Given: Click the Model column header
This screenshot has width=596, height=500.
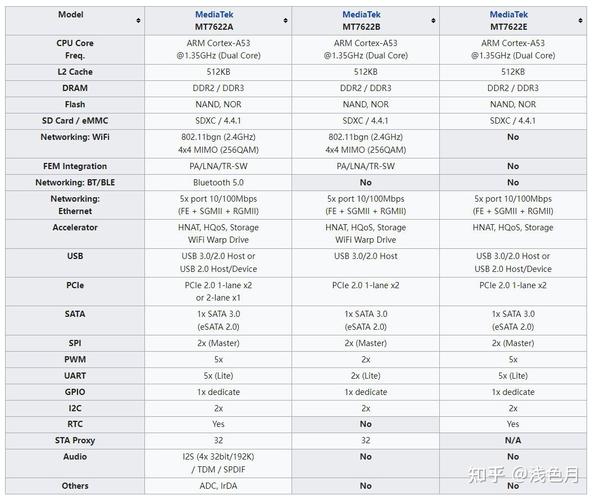Looking at the screenshot, I should [x=75, y=21].
